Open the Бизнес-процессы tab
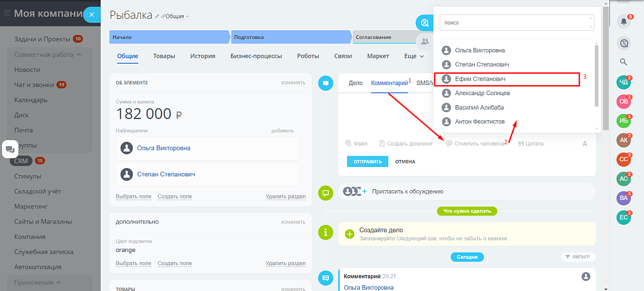Image resolution: width=644 pixels, height=291 pixels. 256,56
